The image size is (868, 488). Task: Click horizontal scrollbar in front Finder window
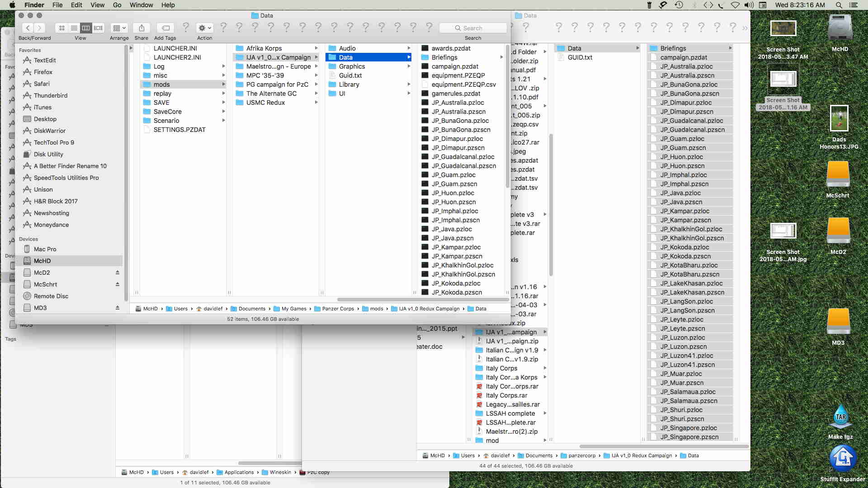423,300
